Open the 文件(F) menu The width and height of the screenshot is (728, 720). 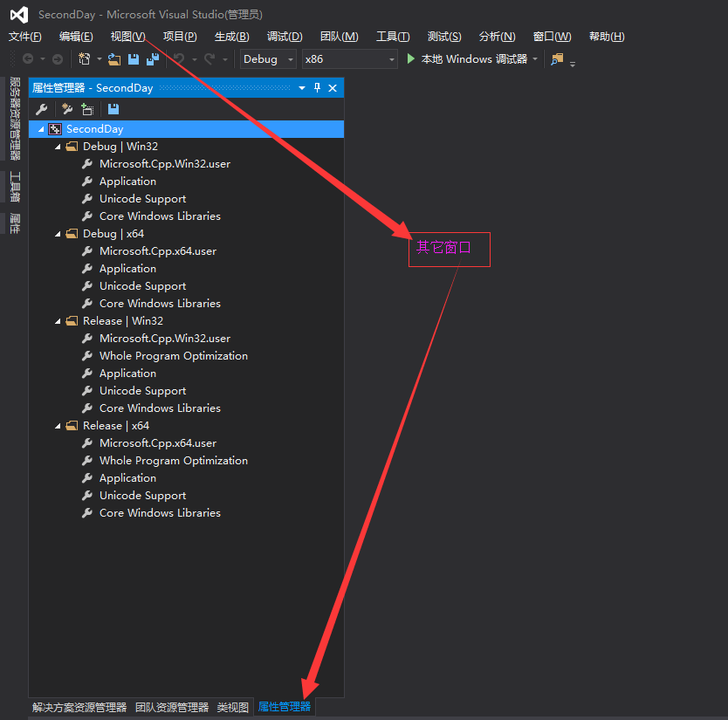tap(25, 36)
